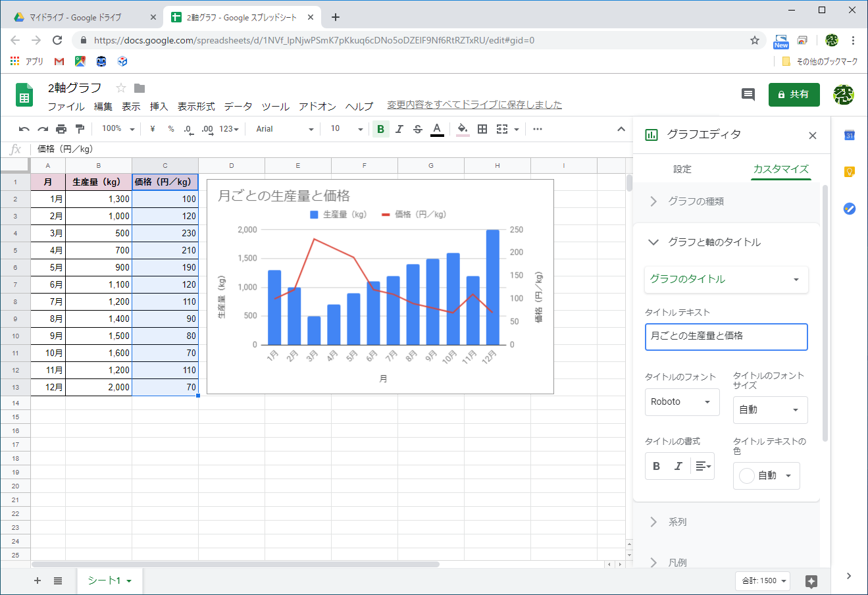
Task: Open the cell fill color picker
Action: [463, 129]
